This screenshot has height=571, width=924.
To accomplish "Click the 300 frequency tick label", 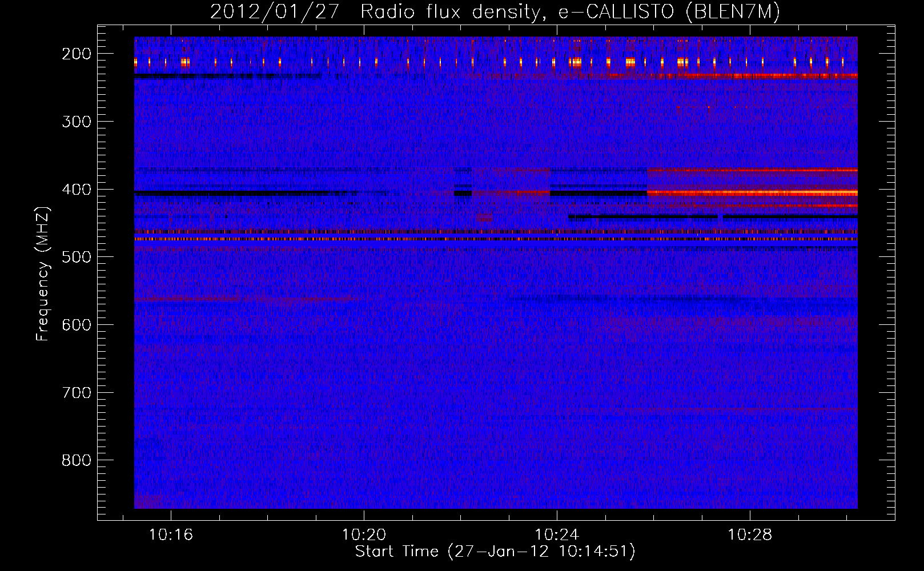I will pyautogui.click(x=76, y=121).
